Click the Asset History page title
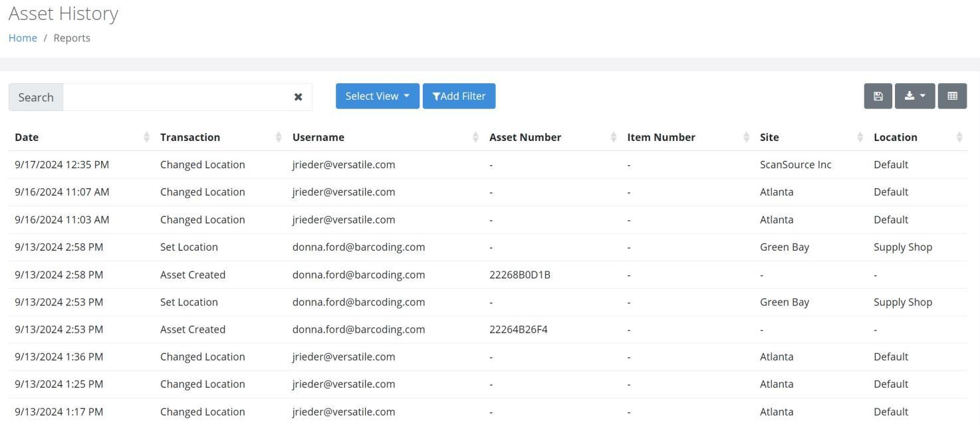 [63, 13]
